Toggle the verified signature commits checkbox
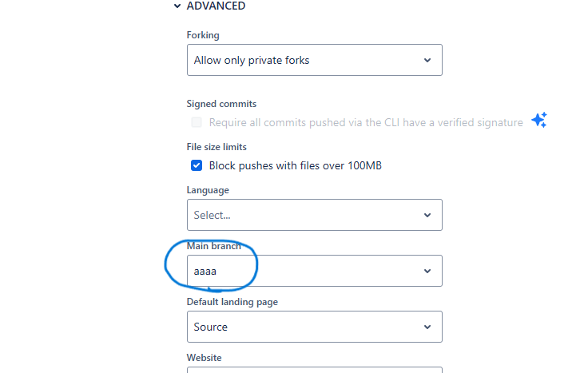The image size is (588, 373). click(197, 122)
